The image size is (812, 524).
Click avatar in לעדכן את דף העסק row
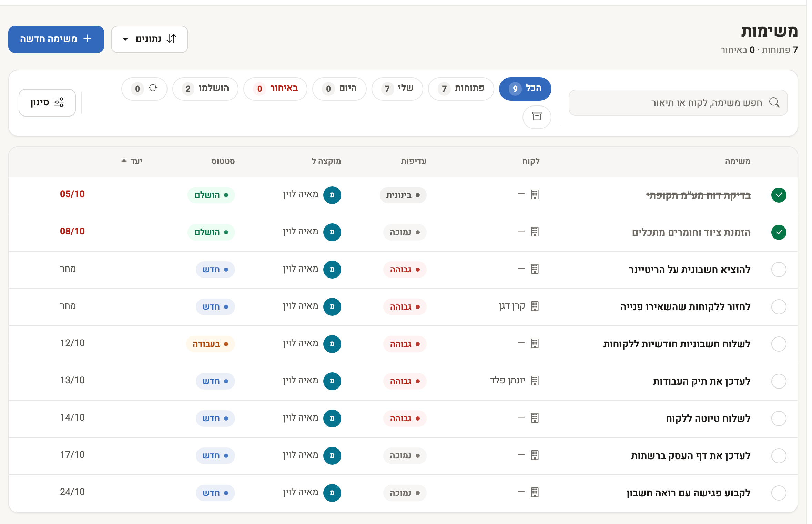tap(332, 455)
